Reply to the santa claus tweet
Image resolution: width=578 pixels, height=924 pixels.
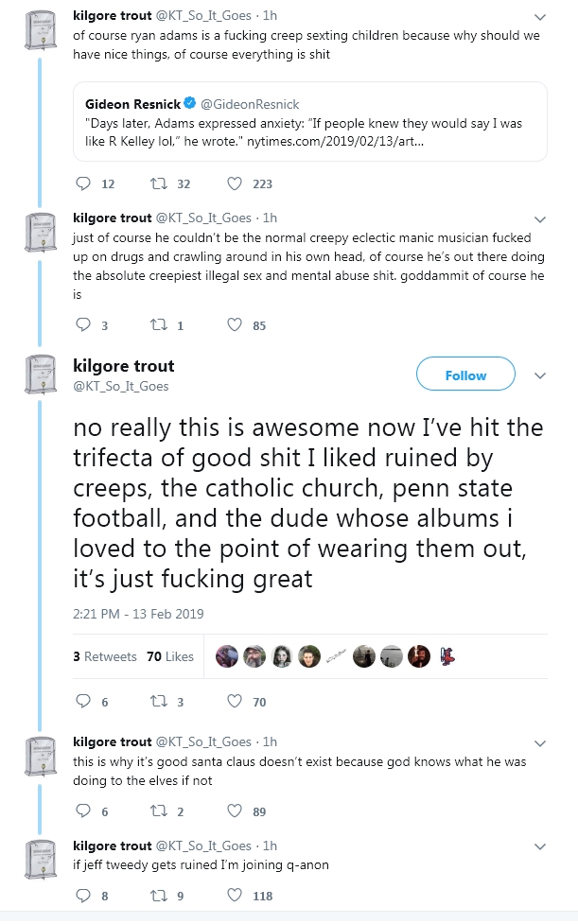point(82,811)
